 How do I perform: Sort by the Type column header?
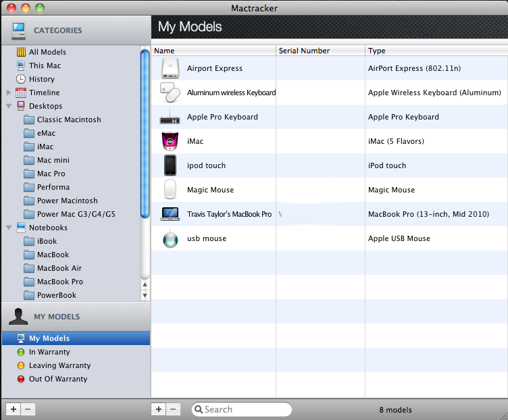[x=436, y=51]
